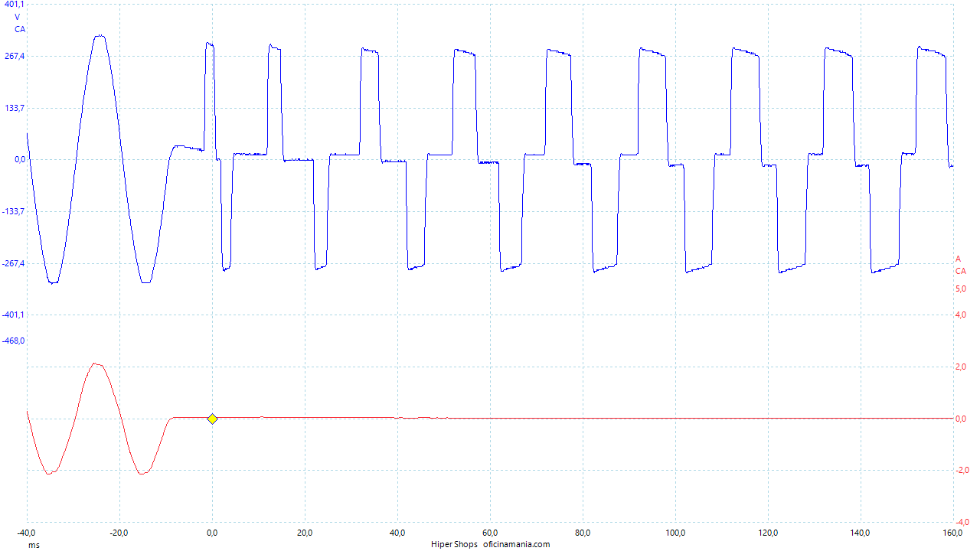Screen dimensions: 980x551
Task: Click the blue -468,0 axis label
Action: point(14,341)
